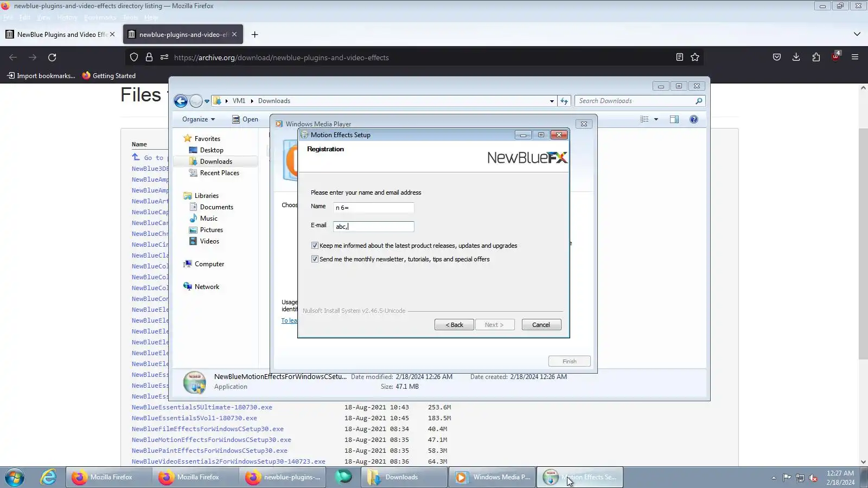Open the NewBlueFilmEffectsForWindowsCSetup30.exe link
The width and height of the screenshot is (868, 488).
click(x=207, y=429)
